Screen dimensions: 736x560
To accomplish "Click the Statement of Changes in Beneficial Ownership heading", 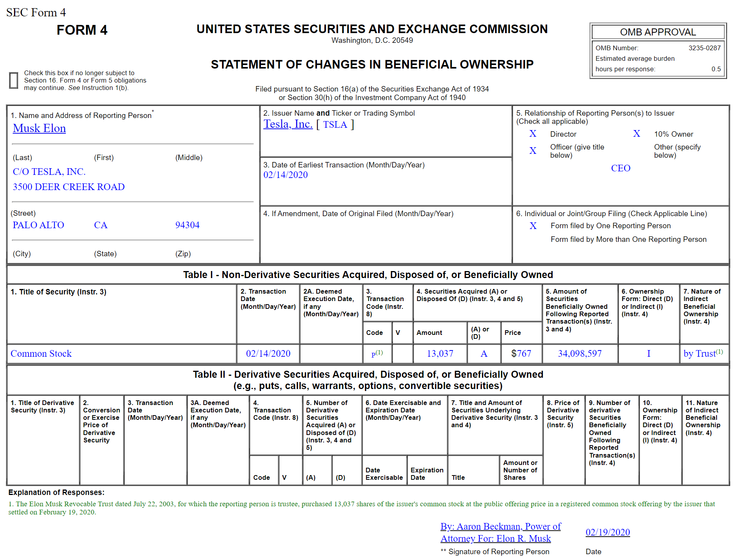I will pyautogui.click(x=372, y=64).
